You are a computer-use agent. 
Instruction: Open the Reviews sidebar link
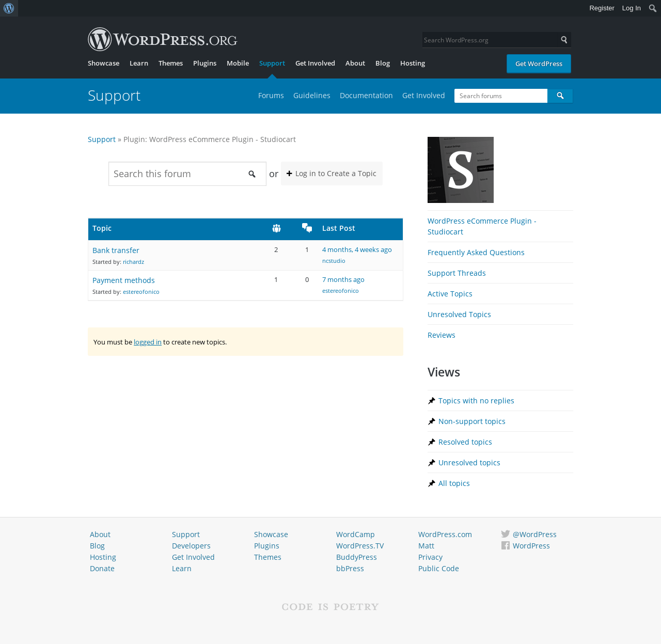442,335
